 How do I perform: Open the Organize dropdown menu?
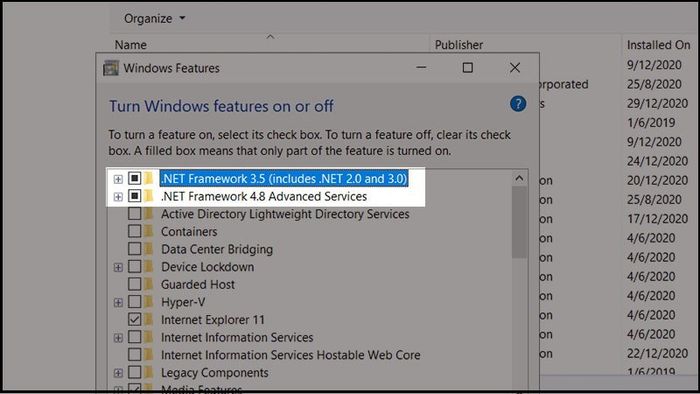point(154,18)
